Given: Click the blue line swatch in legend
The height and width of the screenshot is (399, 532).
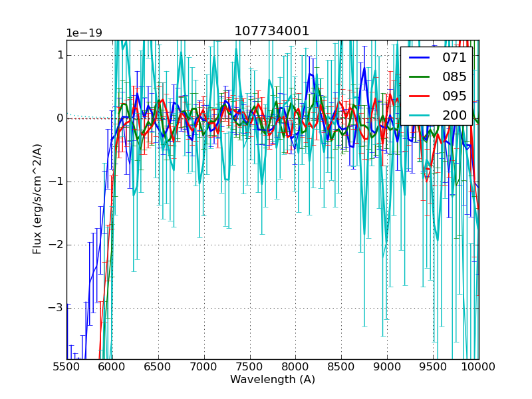Looking at the screenshot, I should pyautogui.click(x=420, y=58).
